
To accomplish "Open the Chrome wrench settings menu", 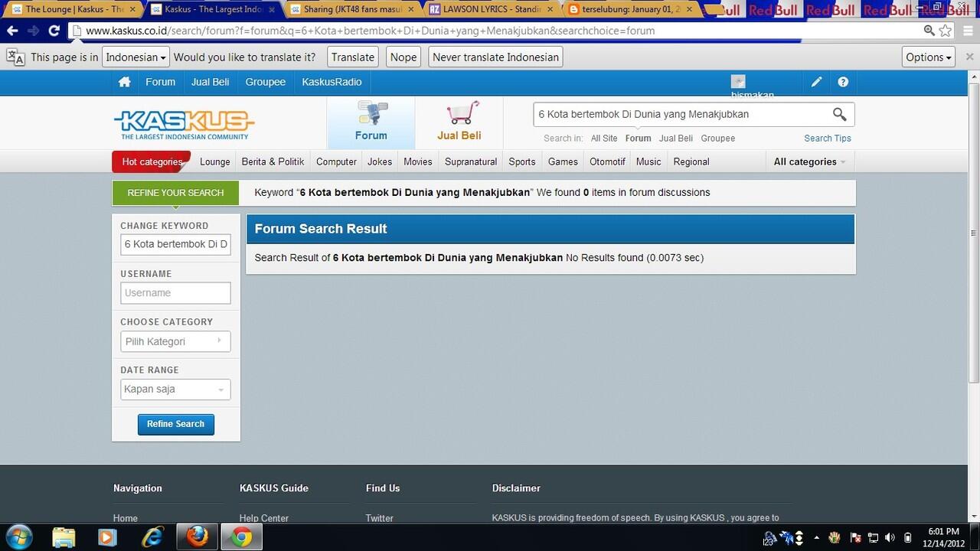I will point(968,31).
